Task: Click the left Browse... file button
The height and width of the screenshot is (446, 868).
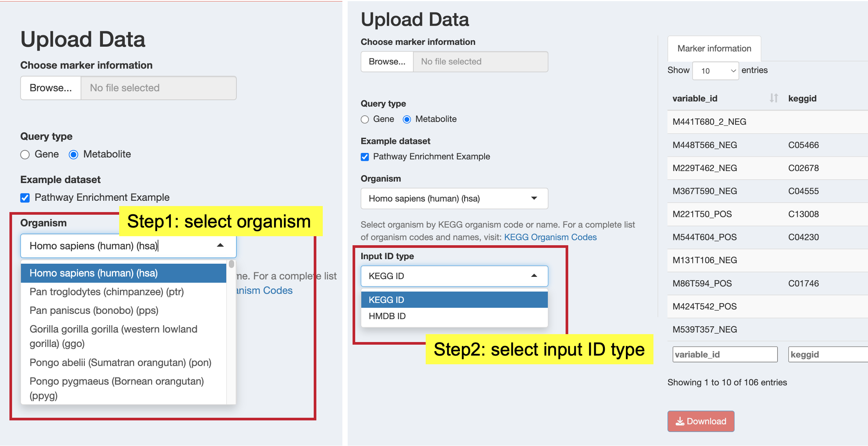Action: point(51,88)
